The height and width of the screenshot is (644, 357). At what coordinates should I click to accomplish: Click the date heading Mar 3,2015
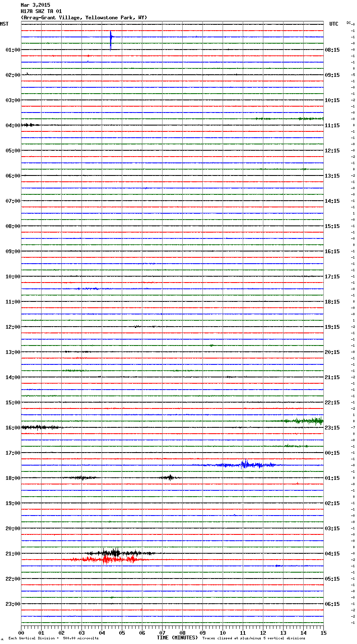coord(35,5)
